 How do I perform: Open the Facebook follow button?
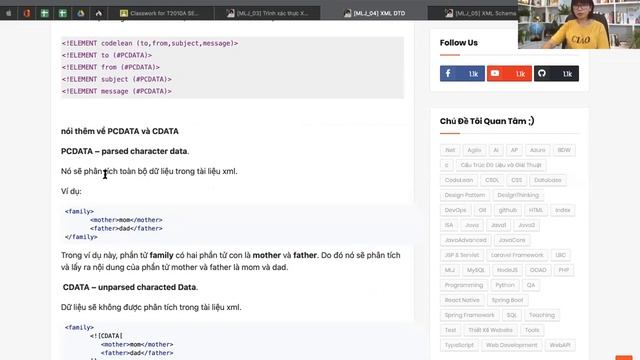[x=462, y=73]
